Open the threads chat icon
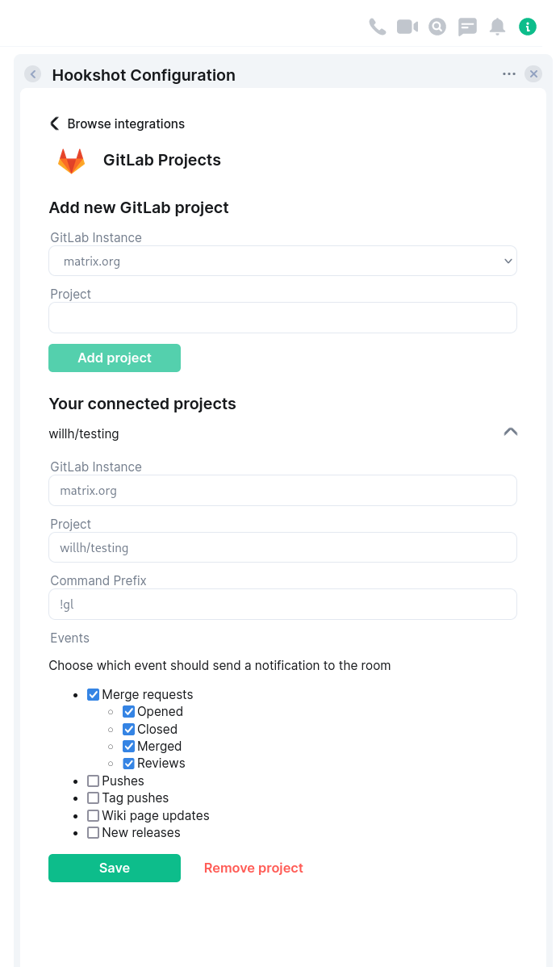Screen dimensions: 560x967 click(467, 27)
